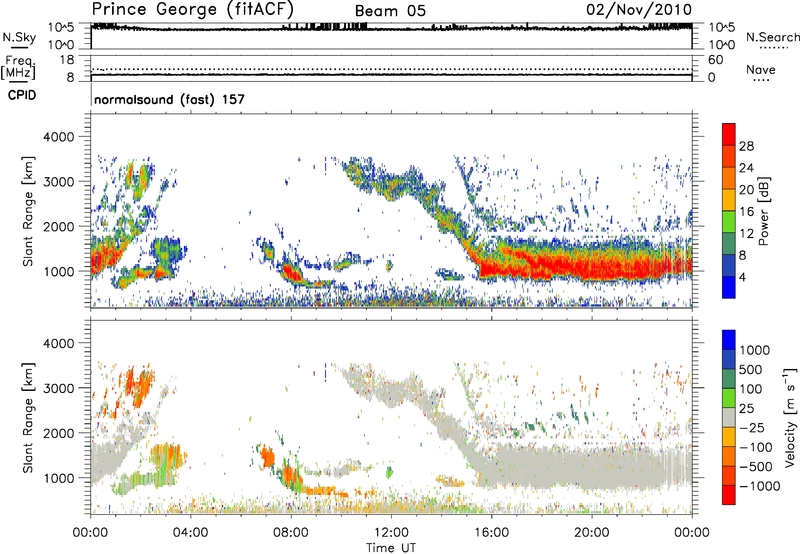Click the "N.Search" legend label
This screenshot has height=554, width=800.
tap(773, 37)
